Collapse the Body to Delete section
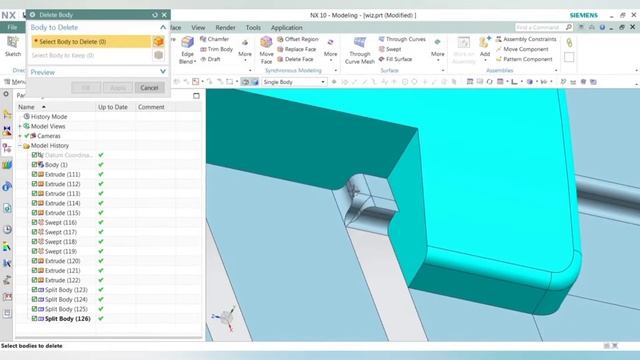 (x=163, y=27)
